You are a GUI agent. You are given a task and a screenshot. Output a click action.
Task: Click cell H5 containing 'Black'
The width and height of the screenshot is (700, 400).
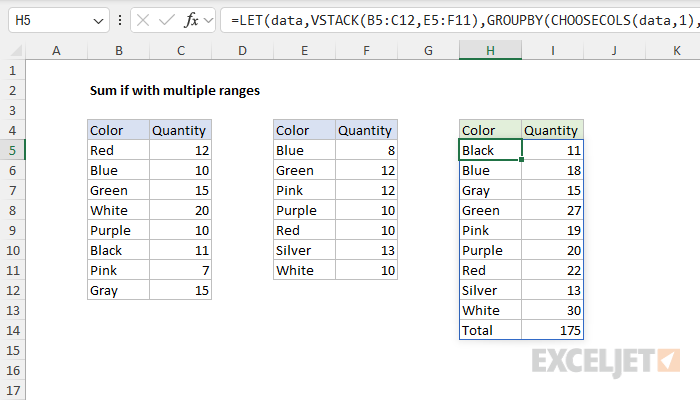coord(490,150)
